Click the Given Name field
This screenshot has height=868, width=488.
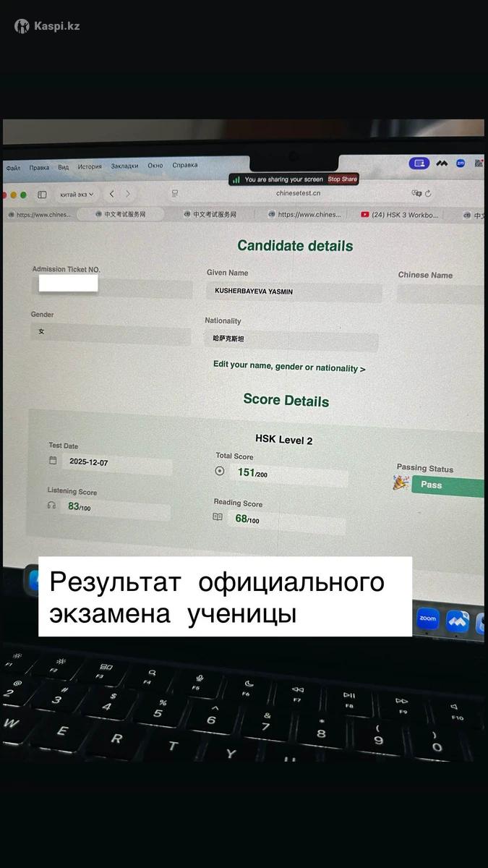[294, 292]
